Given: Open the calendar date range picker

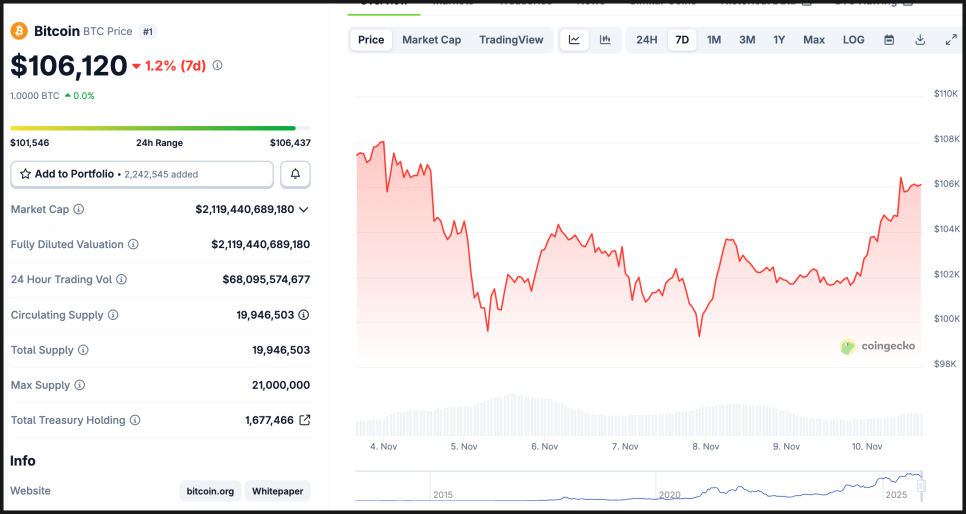Looking at the screenshot, I should point(889,40).
